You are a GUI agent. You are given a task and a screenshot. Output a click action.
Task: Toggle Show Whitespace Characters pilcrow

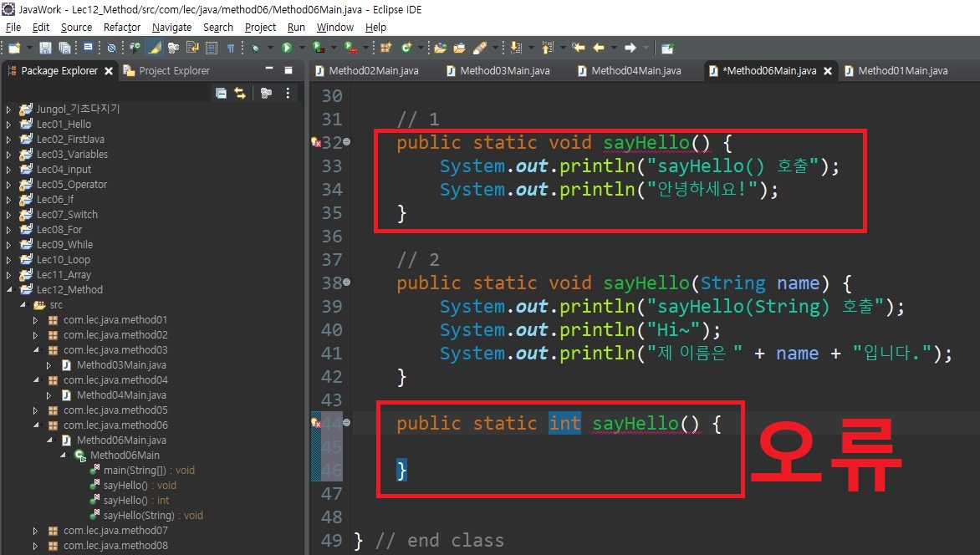(x=231, y=48)
